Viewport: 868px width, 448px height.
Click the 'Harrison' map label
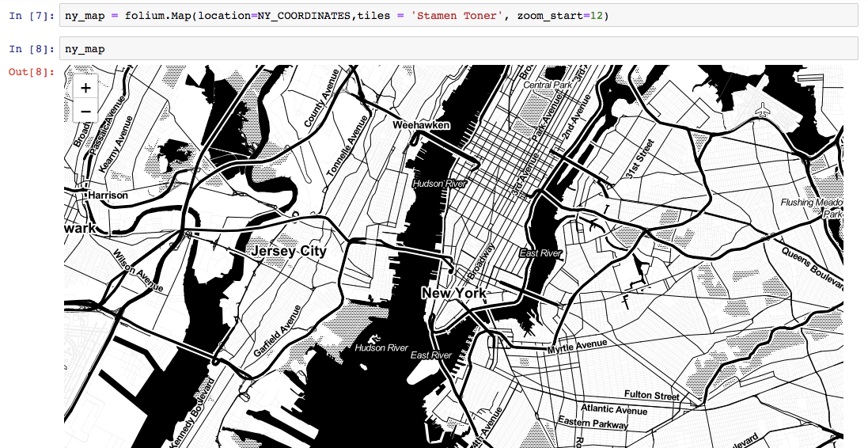pos(108,195)
